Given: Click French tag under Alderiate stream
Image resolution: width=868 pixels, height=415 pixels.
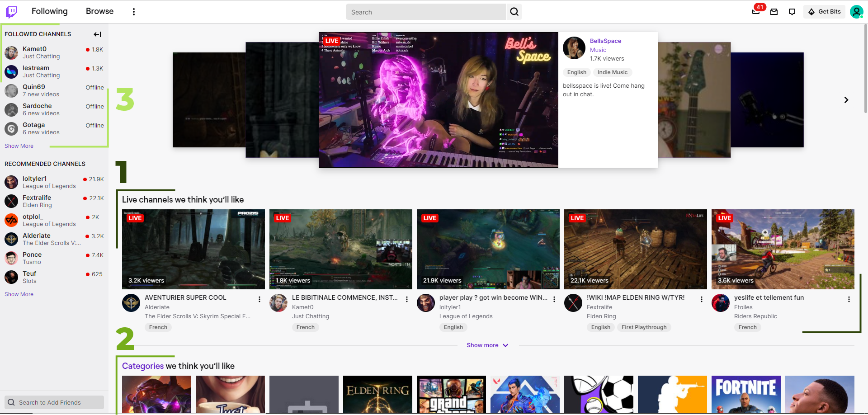Looking at the screenshot, I should (158, 327).
